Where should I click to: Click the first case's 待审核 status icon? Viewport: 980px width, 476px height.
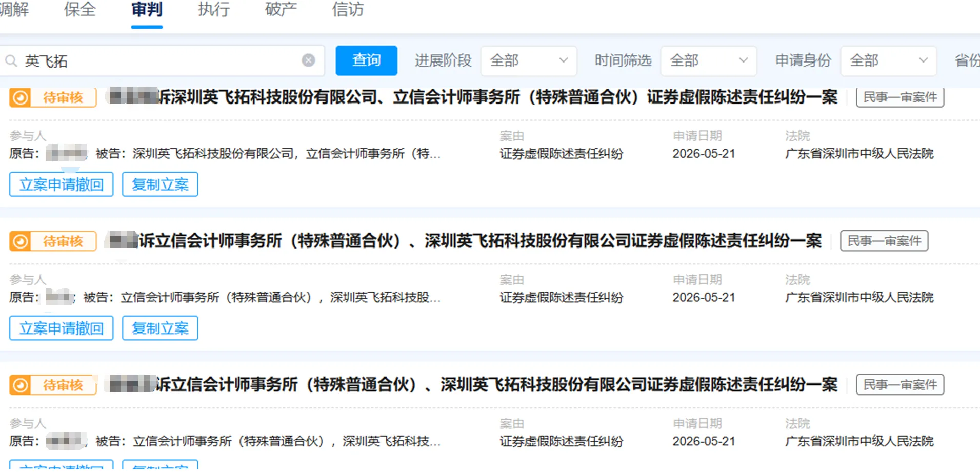[x=21, y=97]
